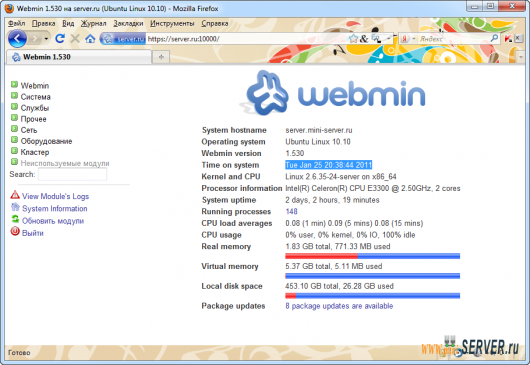Open the Webmin sidebar category label
The width and height of the screenshot is (530, 365).
tap(35, 86)
